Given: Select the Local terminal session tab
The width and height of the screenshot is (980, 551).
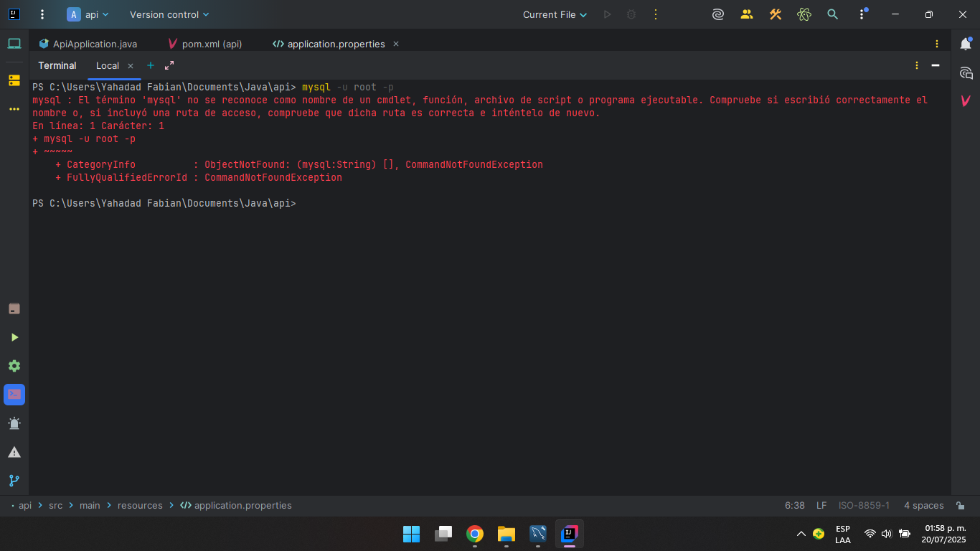Looking at the screenshot, I should [108, 65].
